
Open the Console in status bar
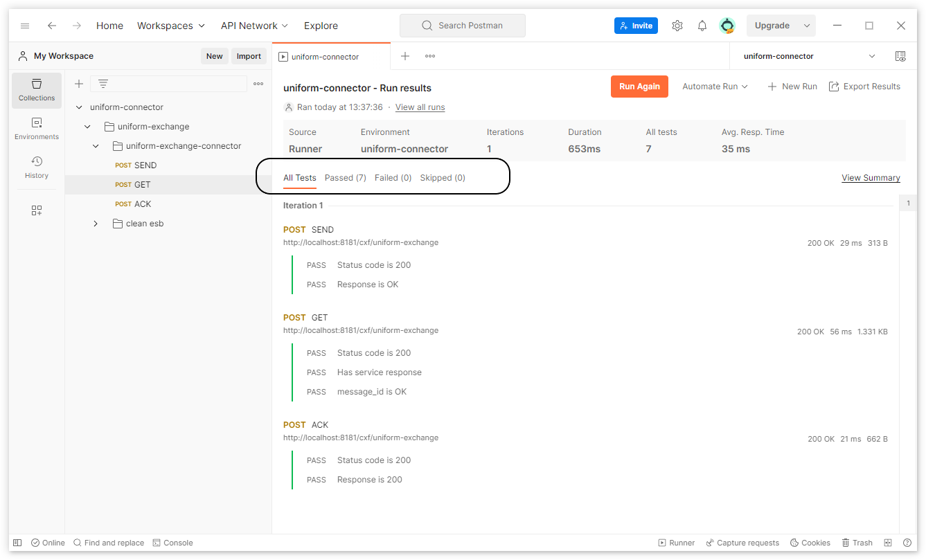pyautogui.click(x=172, y=543)
